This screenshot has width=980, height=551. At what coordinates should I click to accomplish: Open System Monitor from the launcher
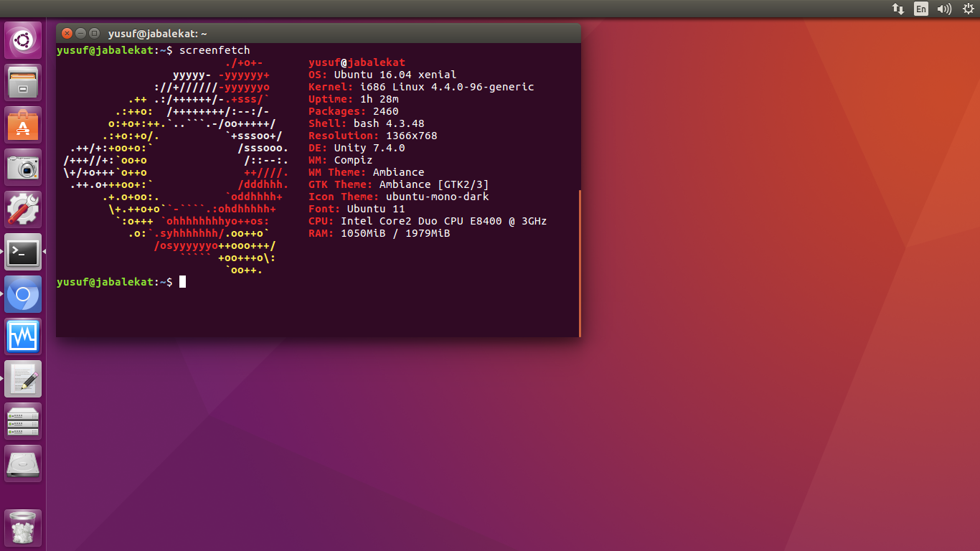point(23,336)
